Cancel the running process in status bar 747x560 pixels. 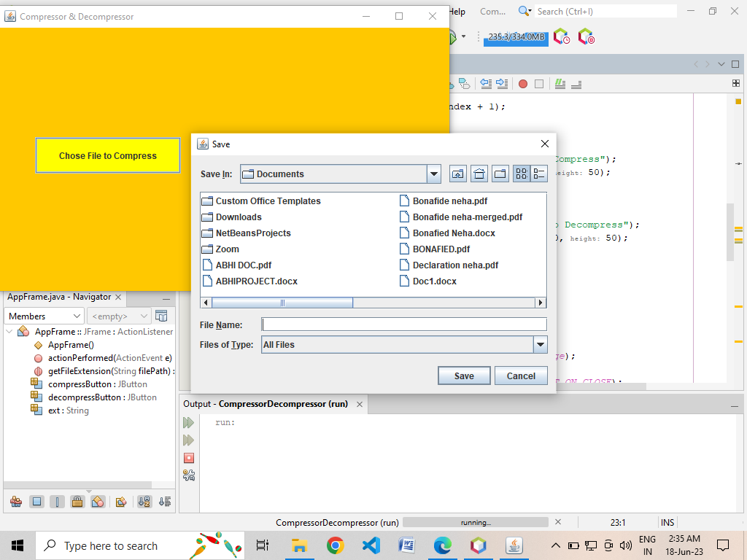click(558, 522)
